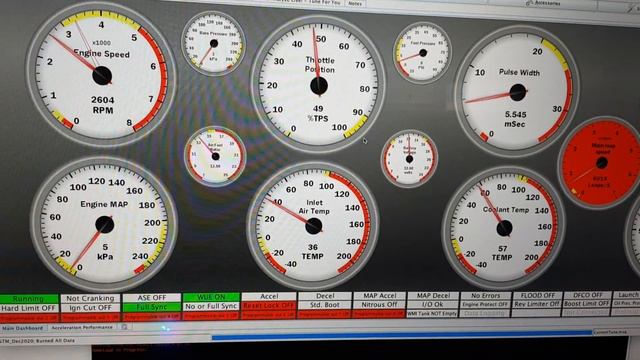The height and width of the screenshot is (360, 640).
Task: Select the small Baro Pressure gauge
Action: (x=213, y=43)
